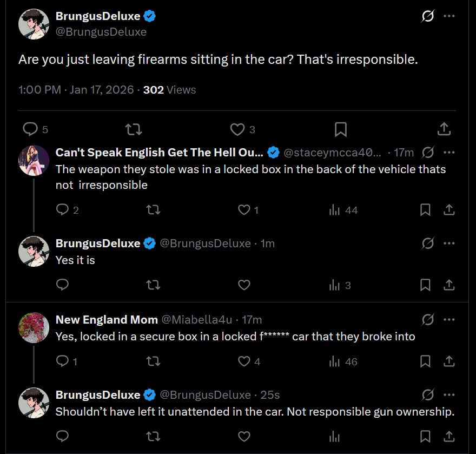This screenshot has height=454, width=476.
Task: Share the 'Yes it is' reply
Action: [449, 285]
